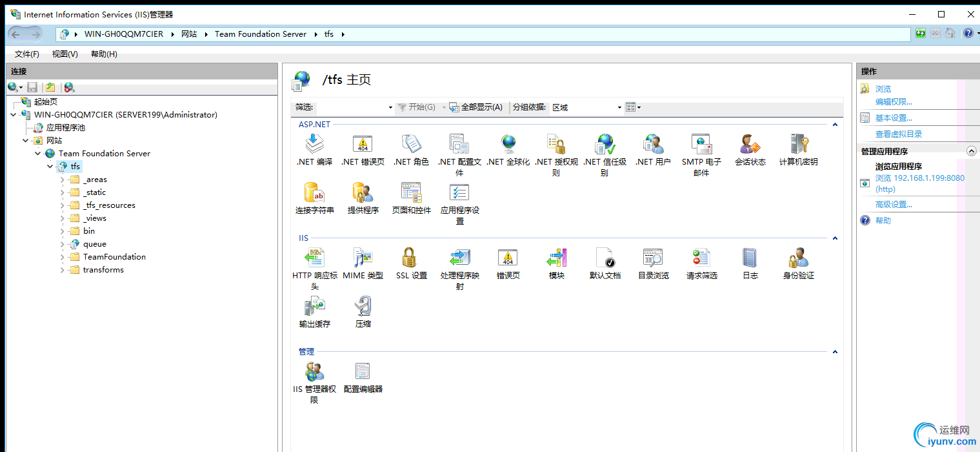Screen dimensions: 980x452
Task: Open the 会话状态 feature
Action: click(x=750, y=150)
